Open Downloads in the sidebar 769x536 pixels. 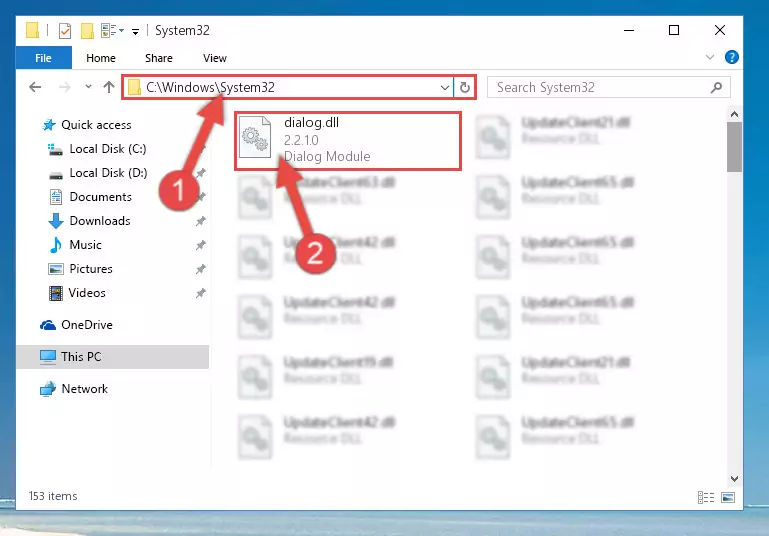(x=100, y=221)
